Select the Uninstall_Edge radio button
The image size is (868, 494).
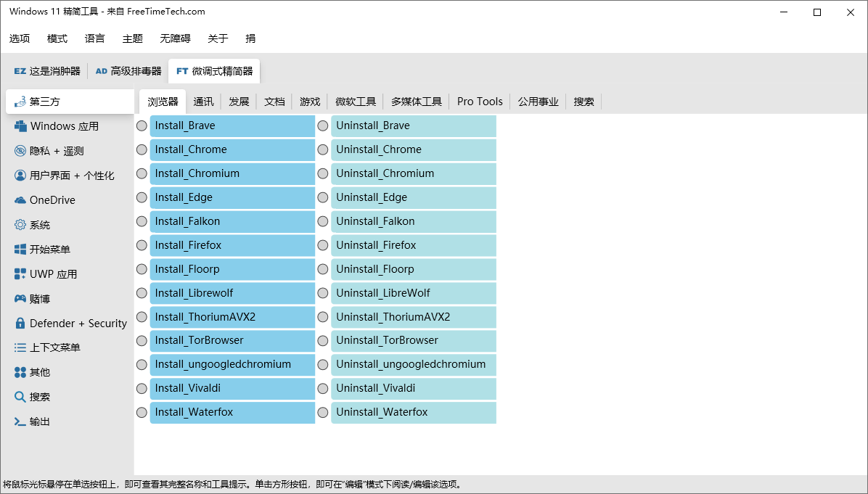click(x=323, y=197)
